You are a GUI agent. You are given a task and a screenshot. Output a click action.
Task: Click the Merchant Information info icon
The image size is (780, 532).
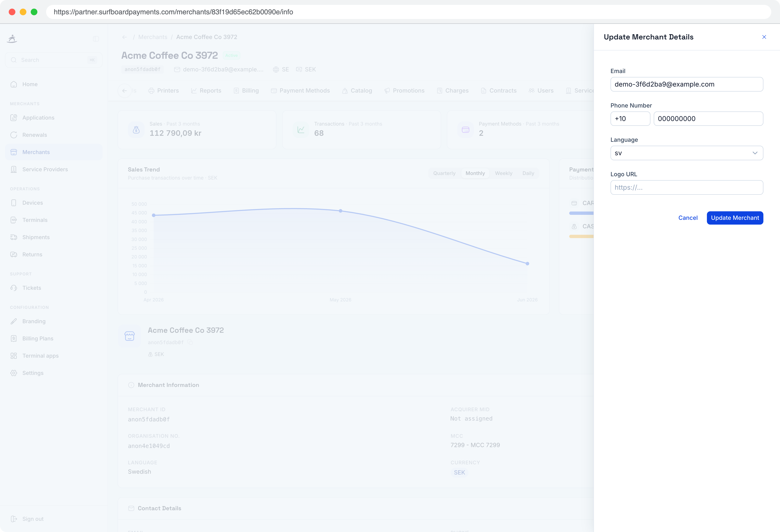click(x=131, y=385)
